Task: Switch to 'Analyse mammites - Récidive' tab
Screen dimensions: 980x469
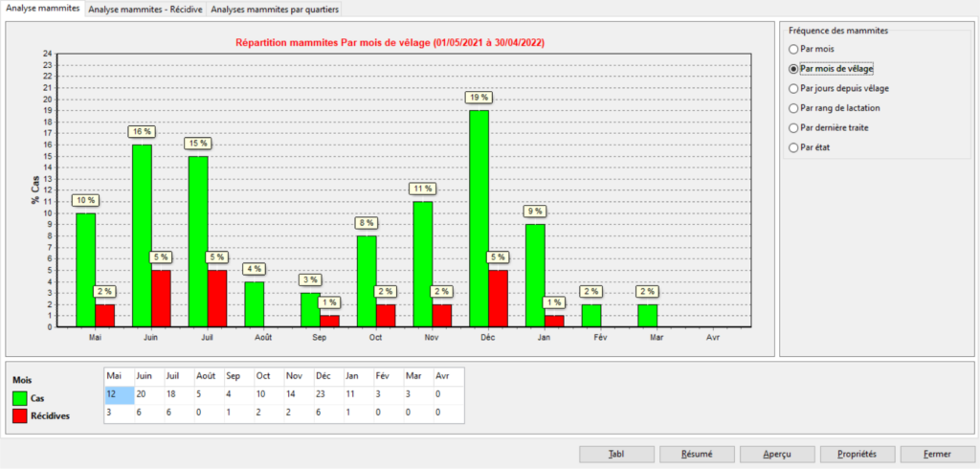Action: click(x=145, y=9)
